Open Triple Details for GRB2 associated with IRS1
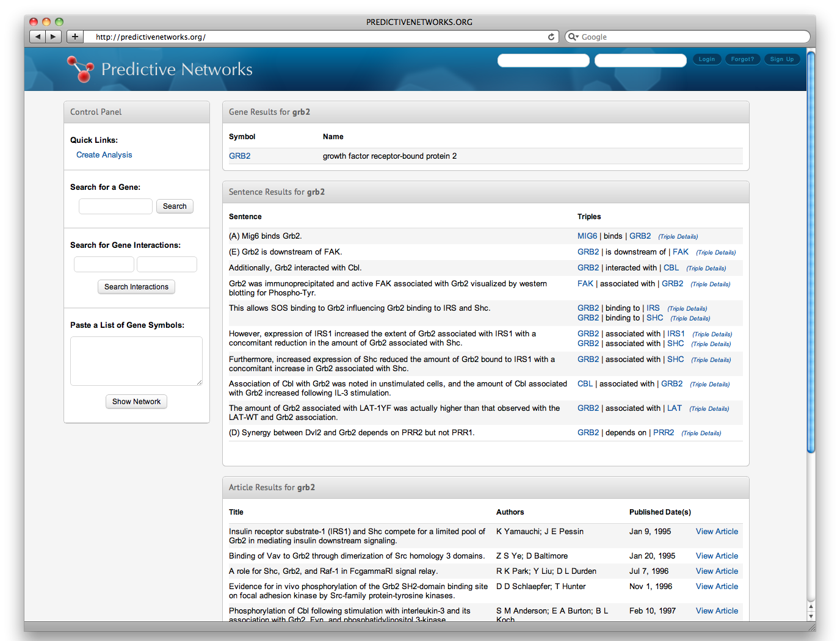Screen dimensions: 840x641 [712, 335]
